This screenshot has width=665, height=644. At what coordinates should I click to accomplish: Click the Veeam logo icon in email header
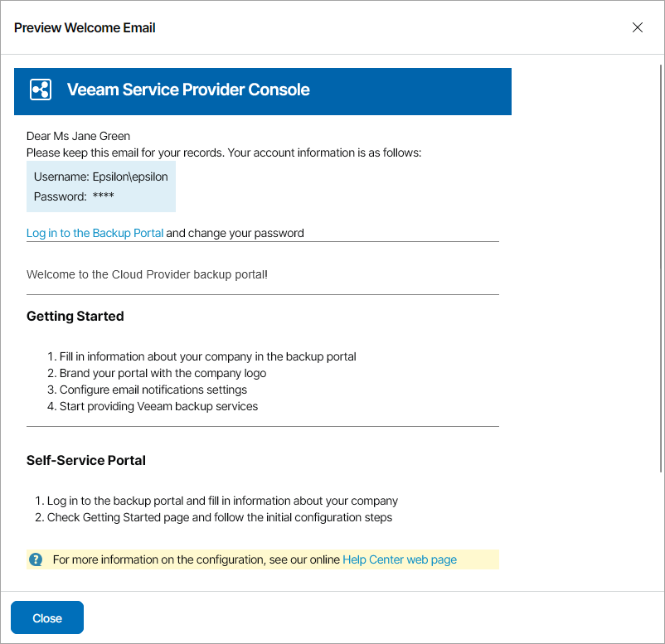39,90
